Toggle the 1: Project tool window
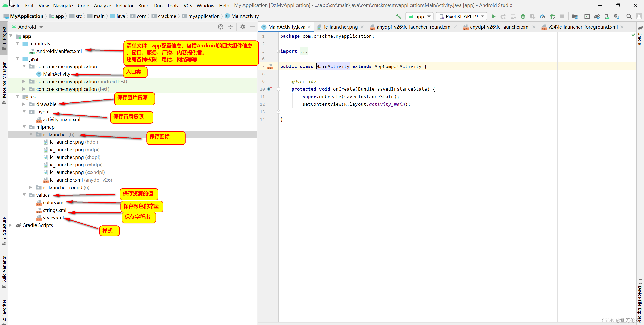The image size is (644, 325). pos(4,38)
